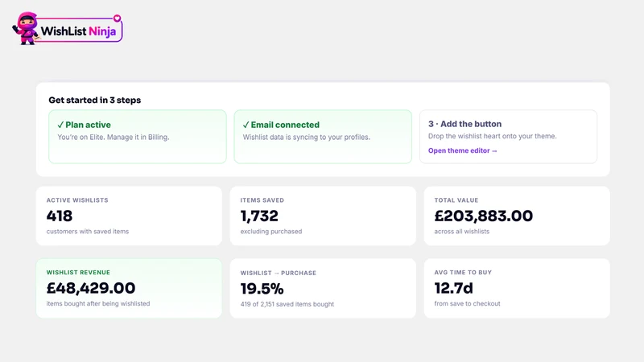Click 'across all wishlists' caption

pos(461,232)
